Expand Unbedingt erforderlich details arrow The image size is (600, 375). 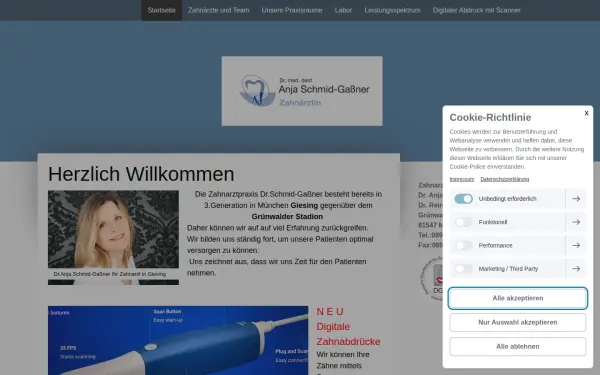[576, 199]
